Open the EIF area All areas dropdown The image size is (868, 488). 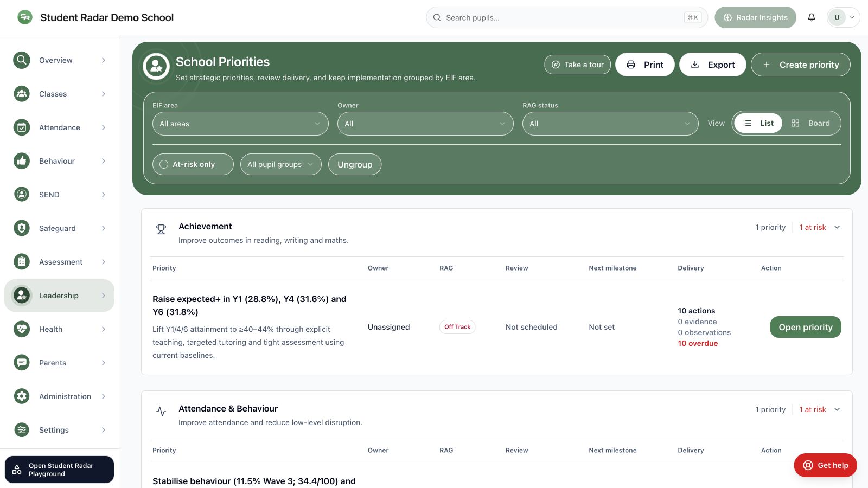pyautogui.click(x=240, y=124)
